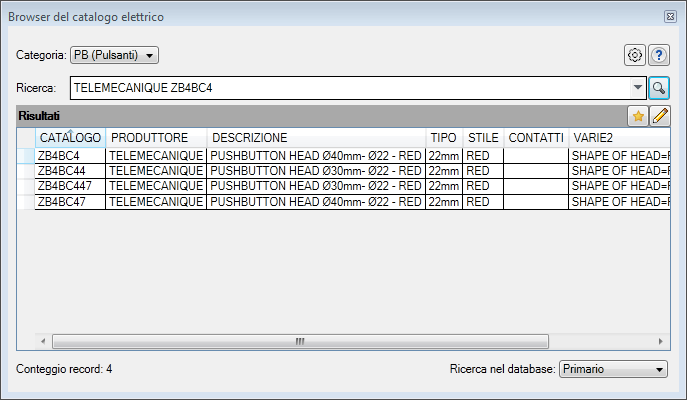Image resolution: width=687 pixels, height=400 pixels.
Task: Click the RED style cell in ZB4BC47 row
Action: (483, 202)
